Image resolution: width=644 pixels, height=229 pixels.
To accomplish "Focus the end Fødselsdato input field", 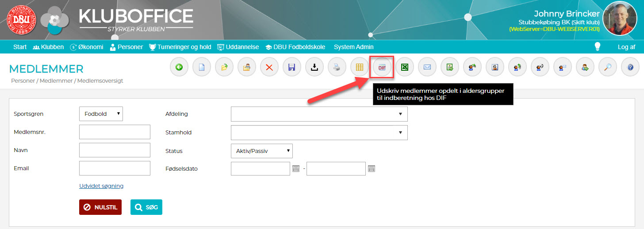I will [x=336, y=168].
